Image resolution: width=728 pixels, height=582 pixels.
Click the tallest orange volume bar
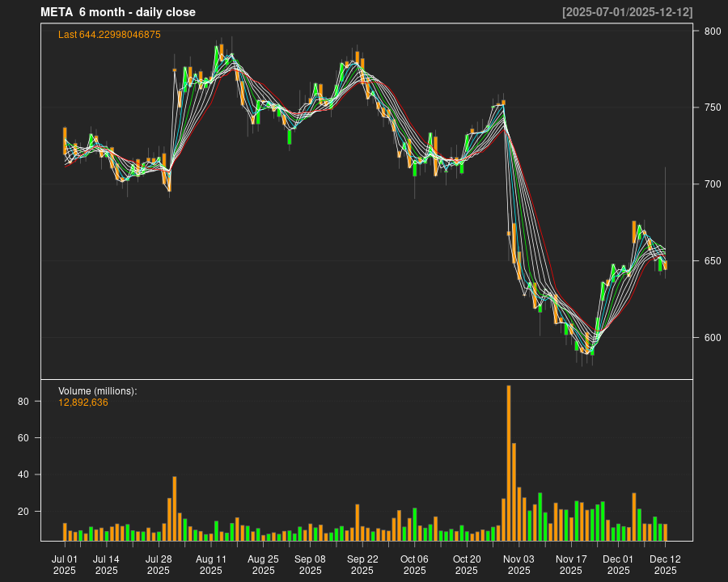pyautogui.click(x=509, y=462)
